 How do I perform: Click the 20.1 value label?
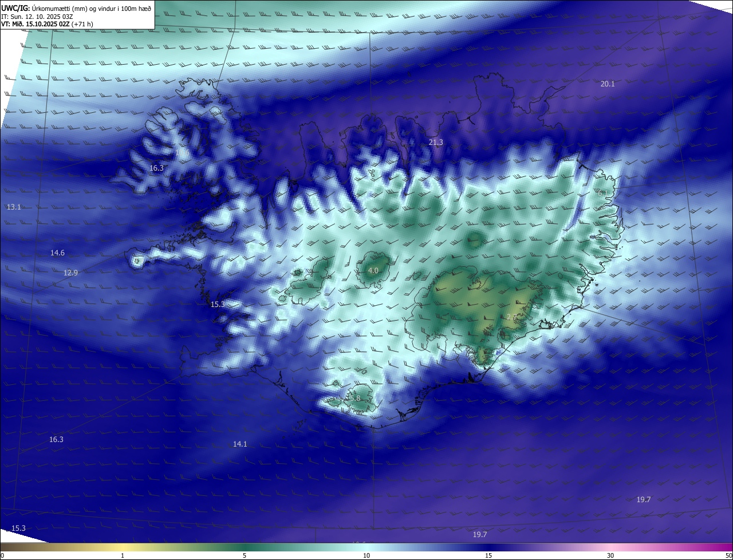coord(608,84)
